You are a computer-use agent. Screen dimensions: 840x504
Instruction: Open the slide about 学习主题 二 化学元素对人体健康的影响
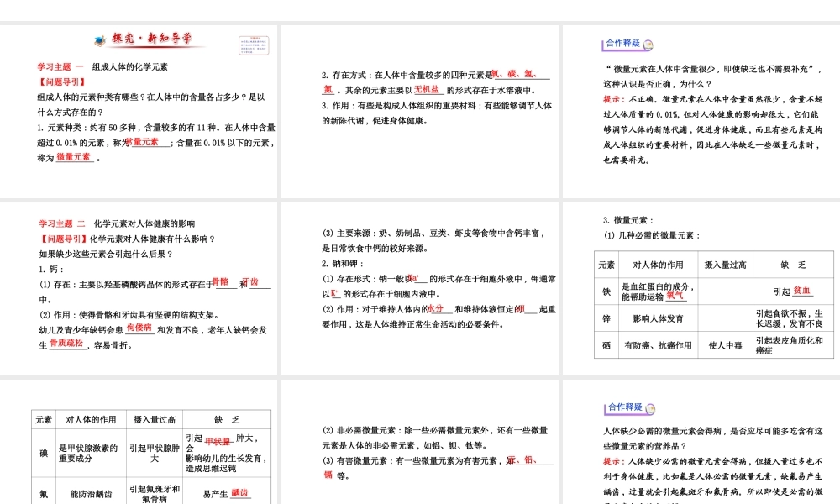point(139,289)
